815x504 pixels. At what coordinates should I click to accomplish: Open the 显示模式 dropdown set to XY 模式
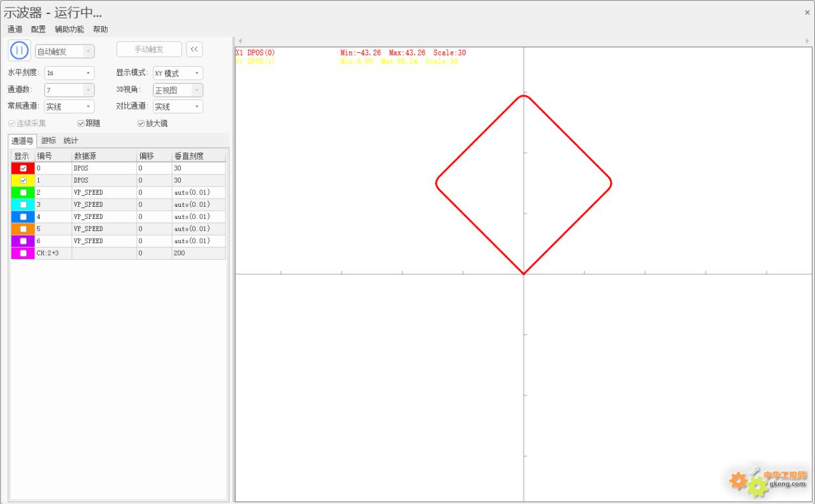(x=178, y=73)
